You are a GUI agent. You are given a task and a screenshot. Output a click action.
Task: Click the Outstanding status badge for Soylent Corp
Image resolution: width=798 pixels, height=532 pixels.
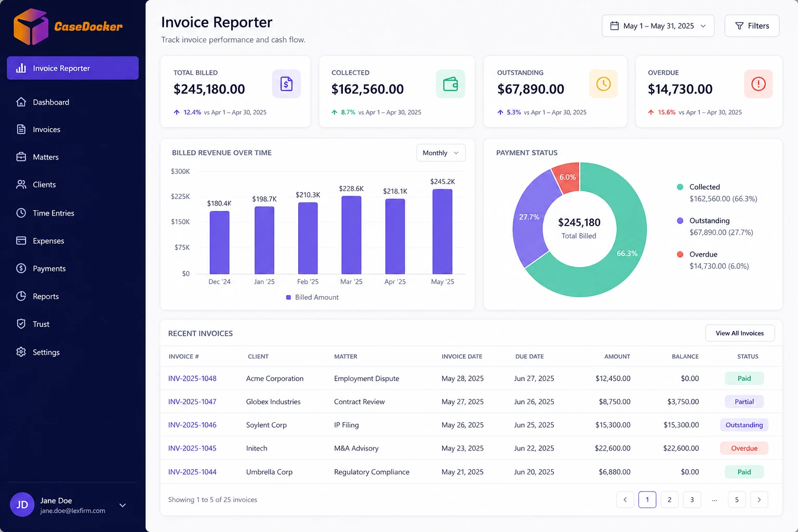(x=744, y=425)
